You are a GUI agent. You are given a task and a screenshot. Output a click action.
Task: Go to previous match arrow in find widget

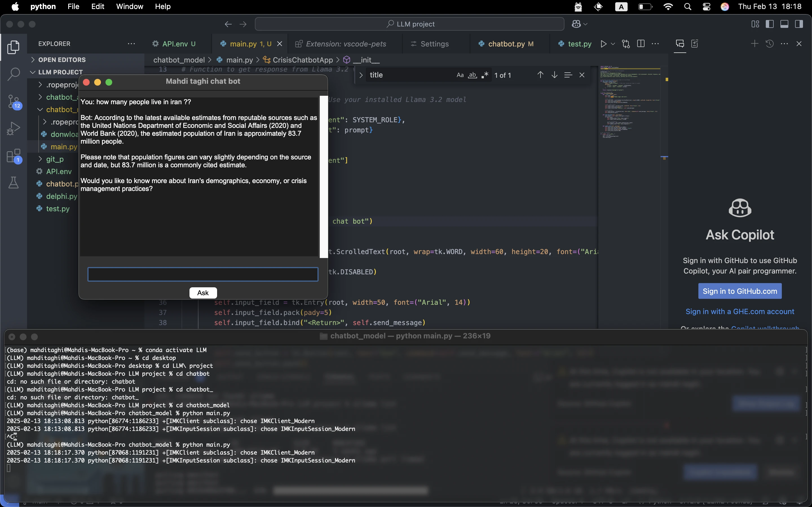coord(540,75)
